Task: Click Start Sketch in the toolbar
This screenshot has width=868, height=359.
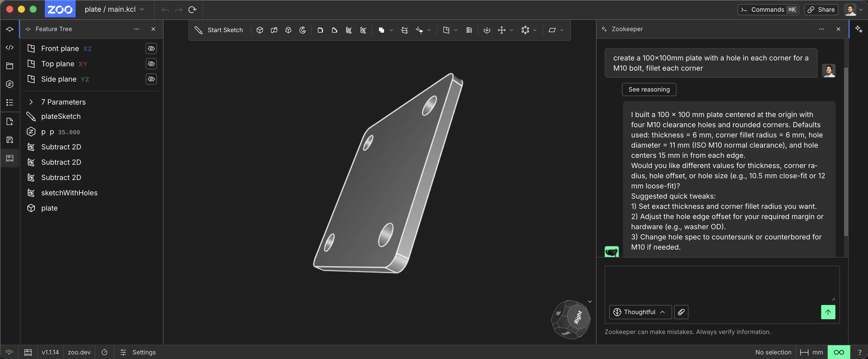Action: (219, 30)
